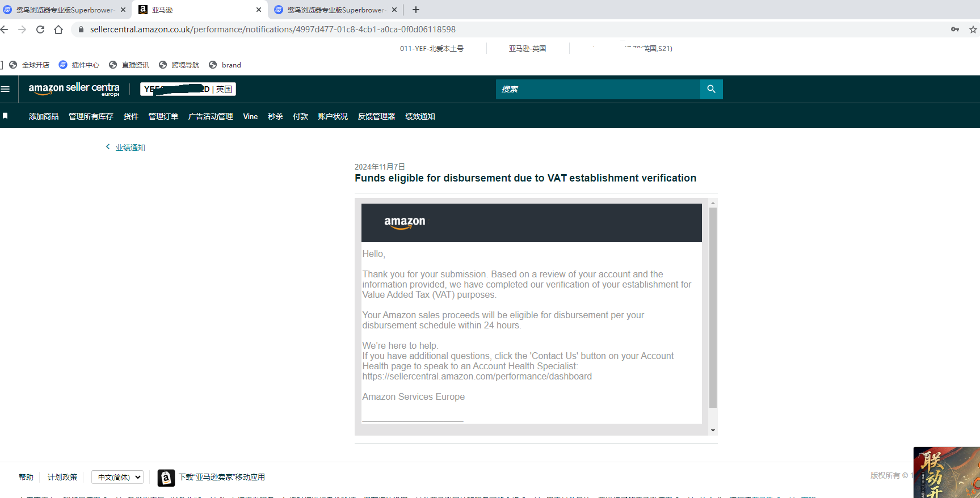Open Amazon seller mobile app icon
Viewport: 980px width, 498px height.
click(x=166, y=478)
